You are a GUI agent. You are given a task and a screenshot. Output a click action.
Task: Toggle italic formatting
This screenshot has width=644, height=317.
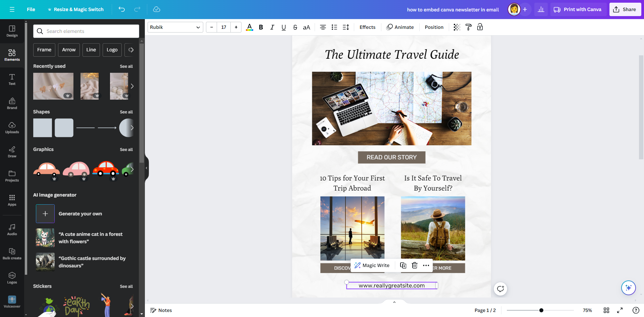click(x=272, y=27)
